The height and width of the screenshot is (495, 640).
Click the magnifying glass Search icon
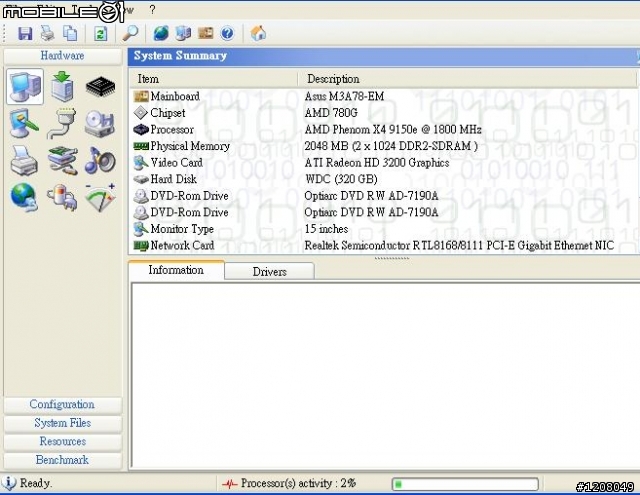[130, 33]
